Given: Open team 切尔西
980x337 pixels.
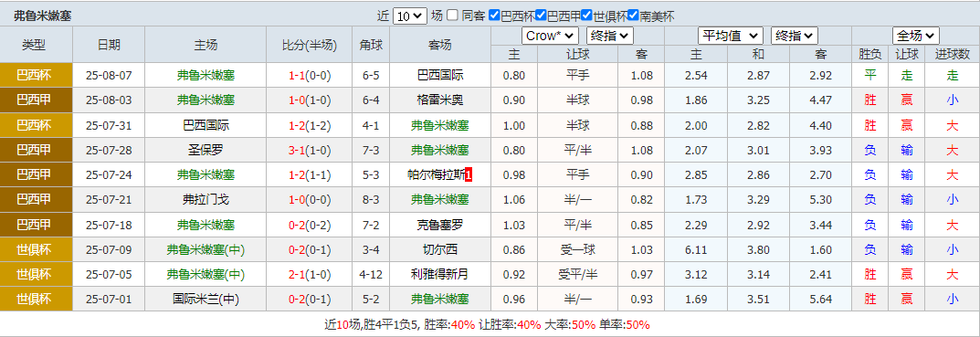Looking at the screenshot, I should 440,249.
